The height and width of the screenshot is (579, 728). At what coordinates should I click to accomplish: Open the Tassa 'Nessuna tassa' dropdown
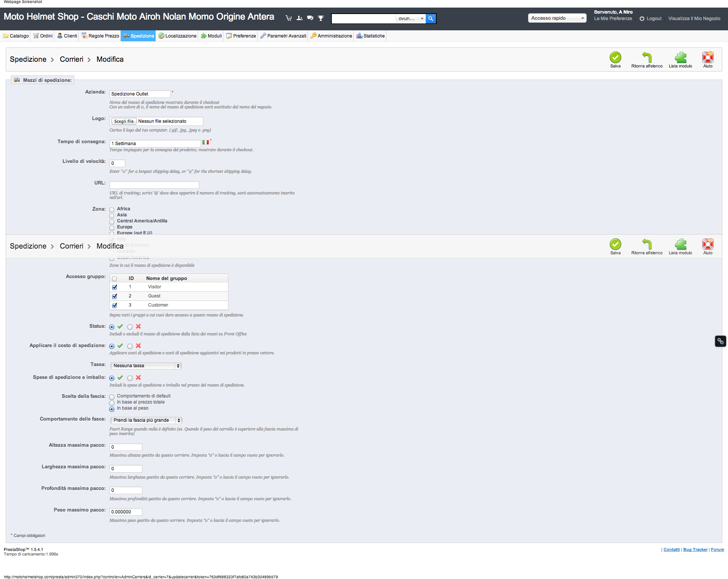(x=146, y=366)
